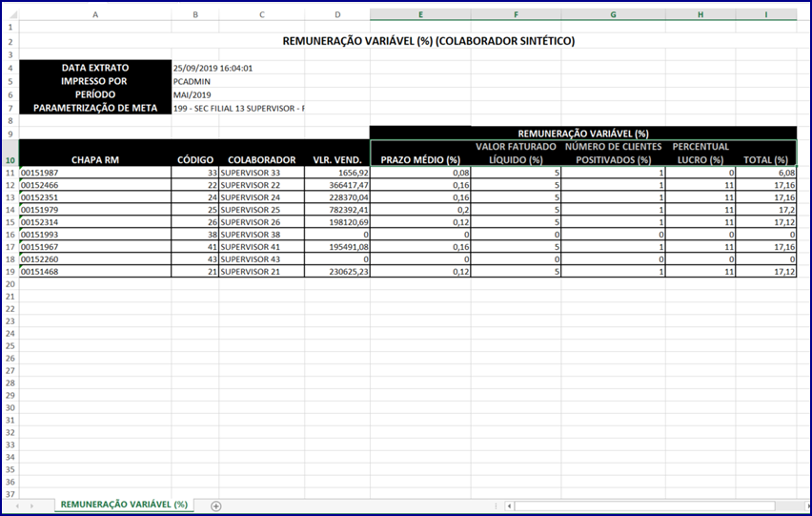
Task: Select row 37 header
Action: click(10, 494)
